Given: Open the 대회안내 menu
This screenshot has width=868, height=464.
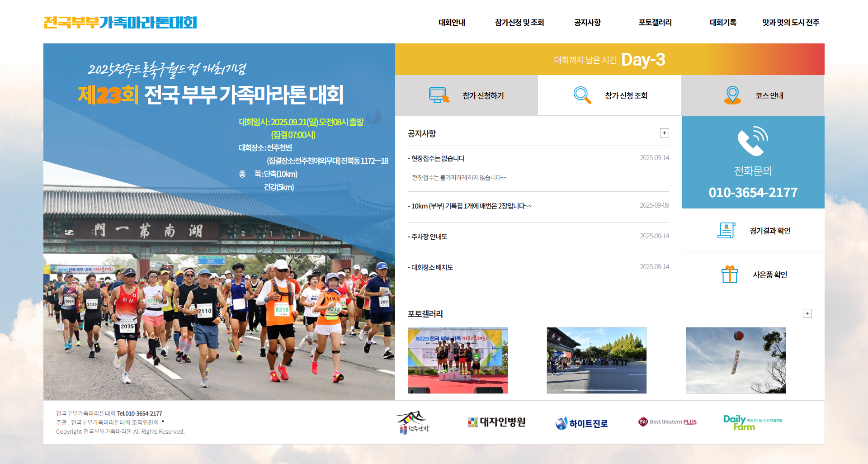Looking at the screenshot, I should (452, 23).
